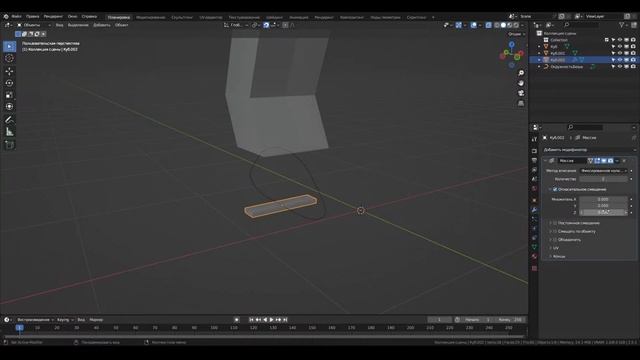This screenshot has width=640, height=360.
Task: Select the Add Cube tool
Action: 9,145
